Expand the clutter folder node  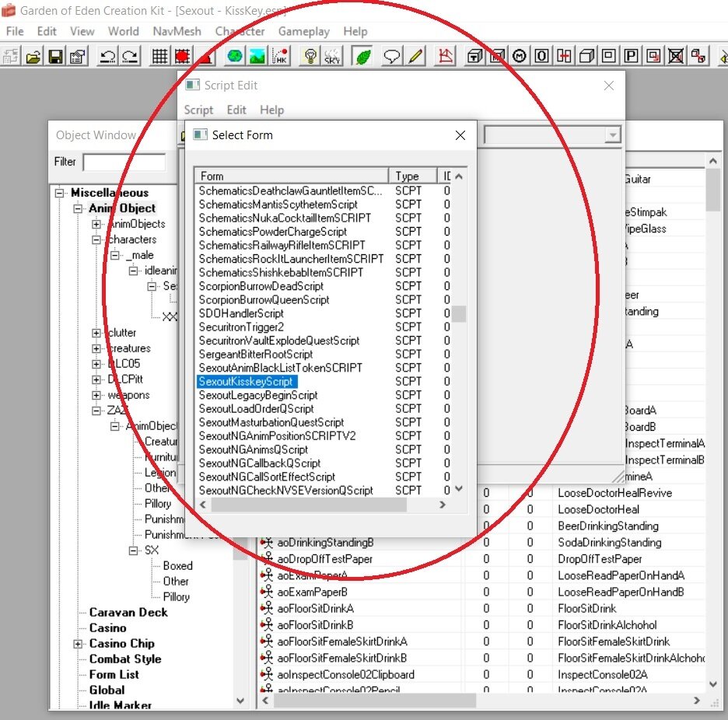point(96,333)
